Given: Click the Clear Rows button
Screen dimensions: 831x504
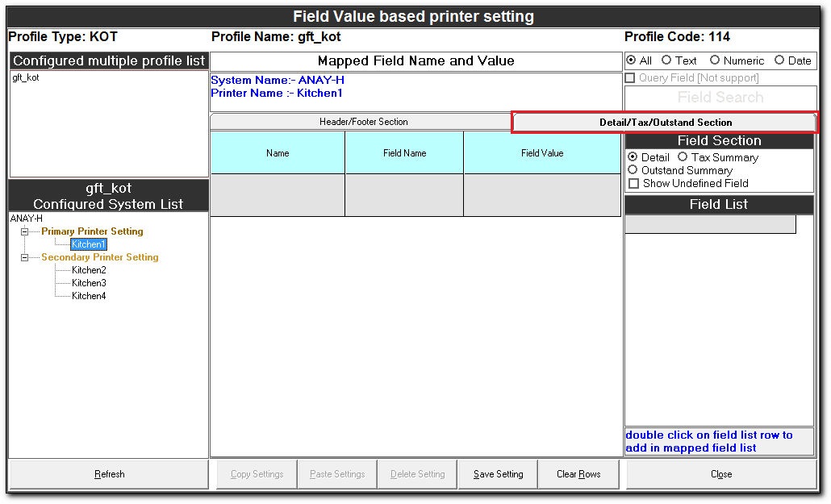Looking at the screenshot, I should (578, 474).
